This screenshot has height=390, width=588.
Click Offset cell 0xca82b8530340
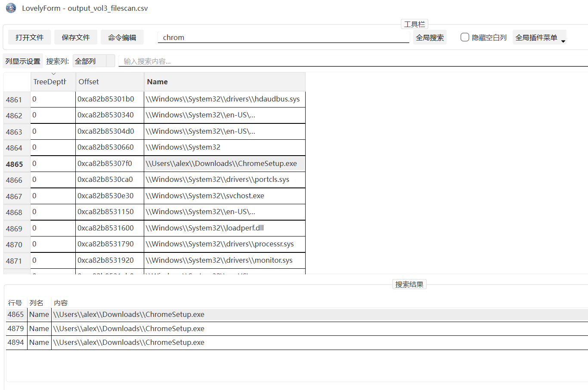[x=110, y=115]
